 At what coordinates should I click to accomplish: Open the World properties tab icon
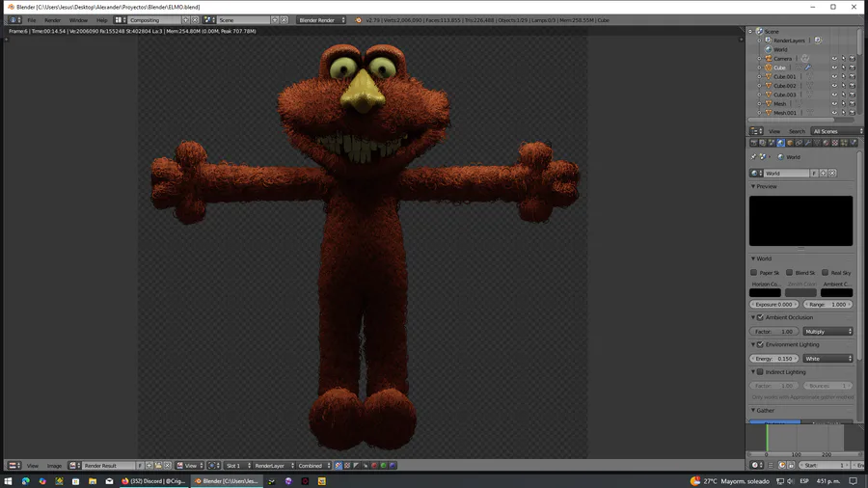pos(780,143)
